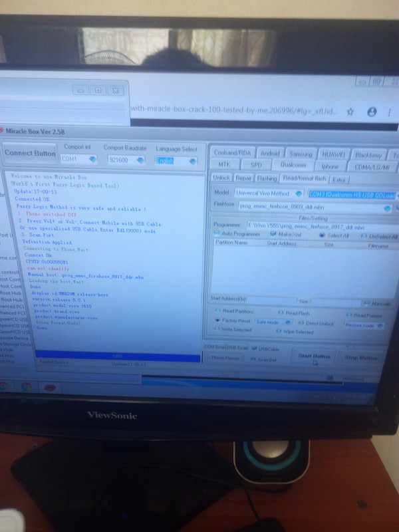Select the Read Pattern radio button
Image resolution: width=399 pixels, height=532 pixels.
[x=348, y=315]
